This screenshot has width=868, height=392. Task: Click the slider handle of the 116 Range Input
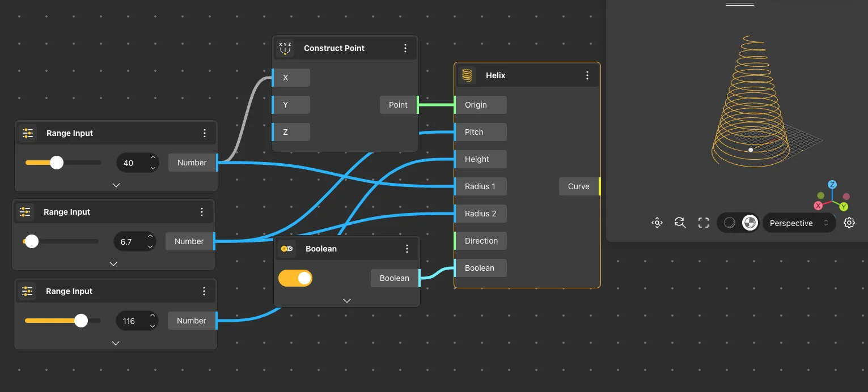pyautogui.click(x=81, y=321)
